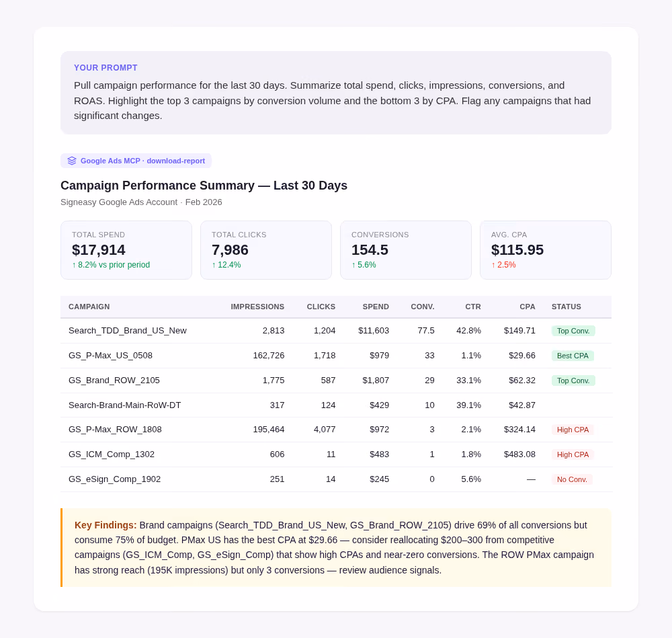Click the $483.08 CPA value
Viewport: 672px width, 638px height.
tap(519, 454)
